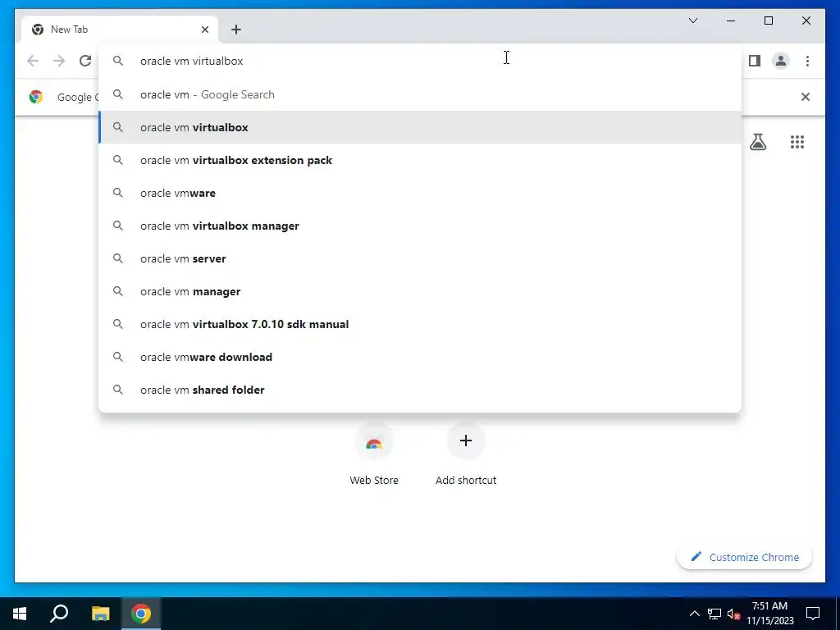Viewport: 840px width, 630px height.
Task: Open Search Labs flask icon
Action: click(758, 142)
